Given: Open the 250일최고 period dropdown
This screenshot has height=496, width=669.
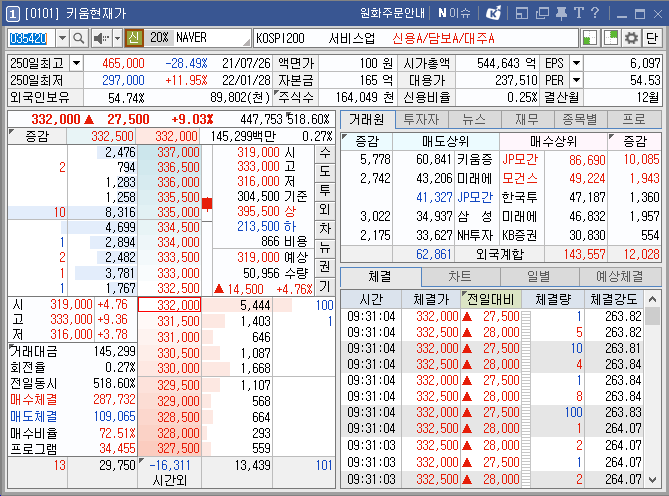Looking at the screenshot, I should coord(76,64).
